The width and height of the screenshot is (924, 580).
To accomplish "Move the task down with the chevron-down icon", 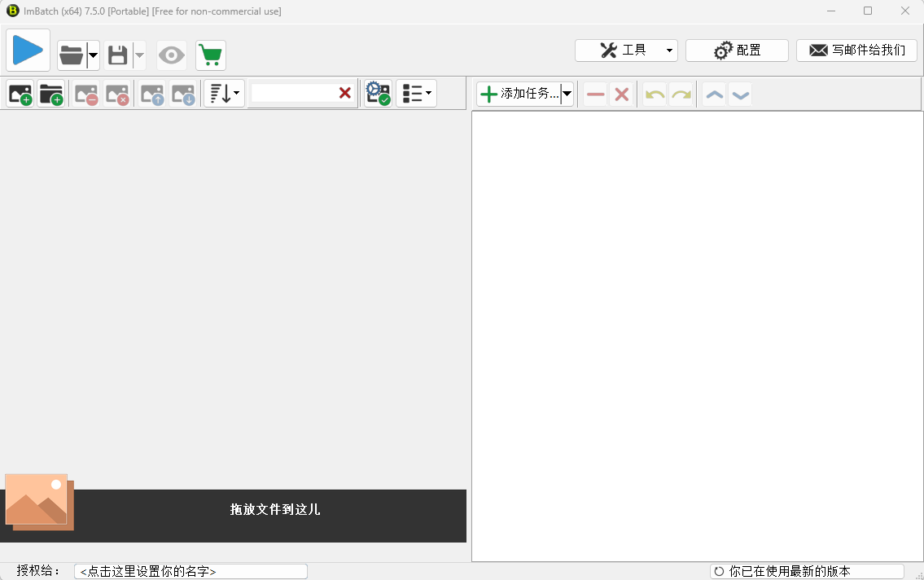I will (741, 94).
